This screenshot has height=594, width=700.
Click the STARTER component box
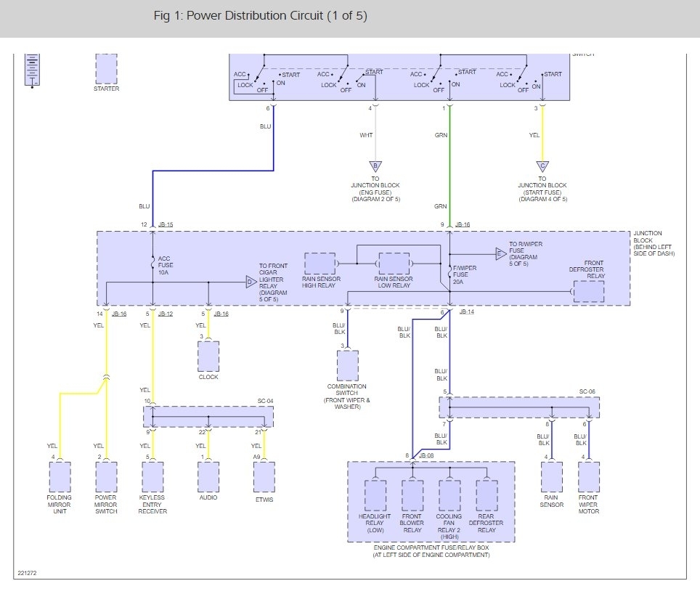pos(106,69)
